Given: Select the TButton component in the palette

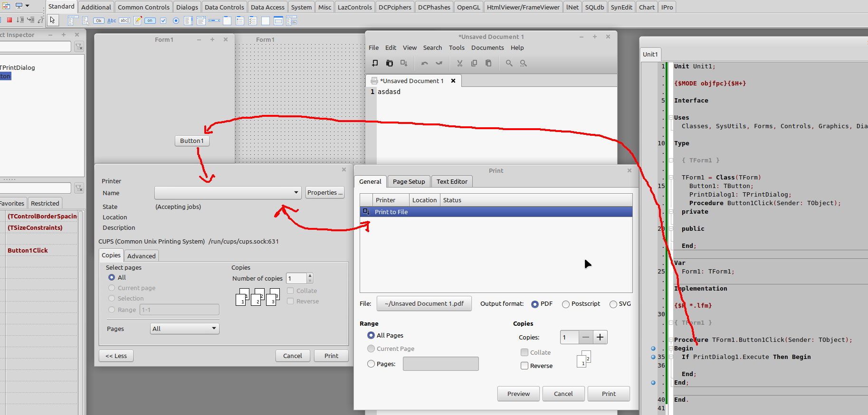Looking at the screenshot, I should 98,20.
